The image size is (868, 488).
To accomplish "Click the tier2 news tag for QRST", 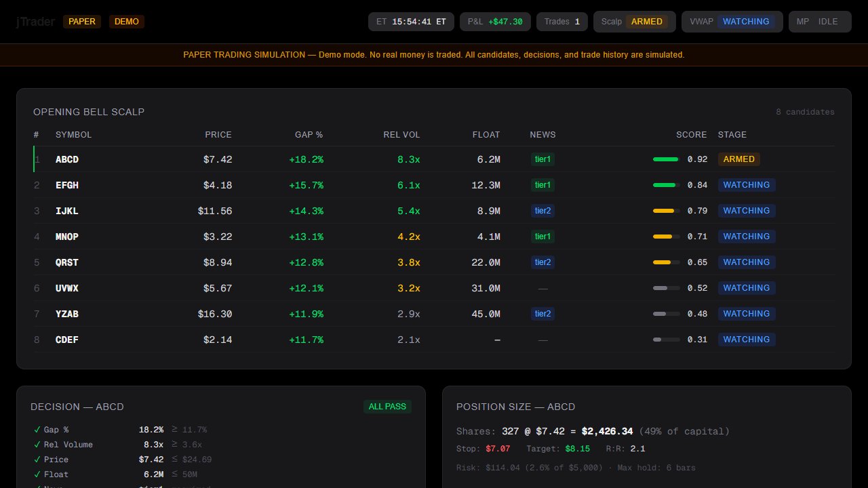I will [542, 262].
